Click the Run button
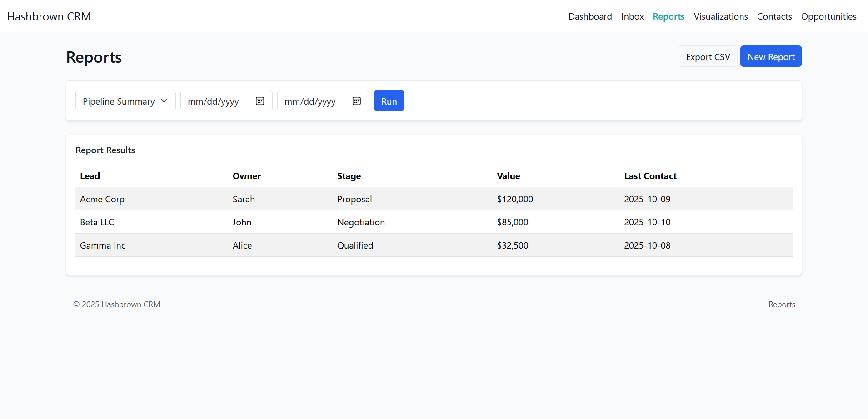Viewport: 868px width, 419px height. [389, 101]
